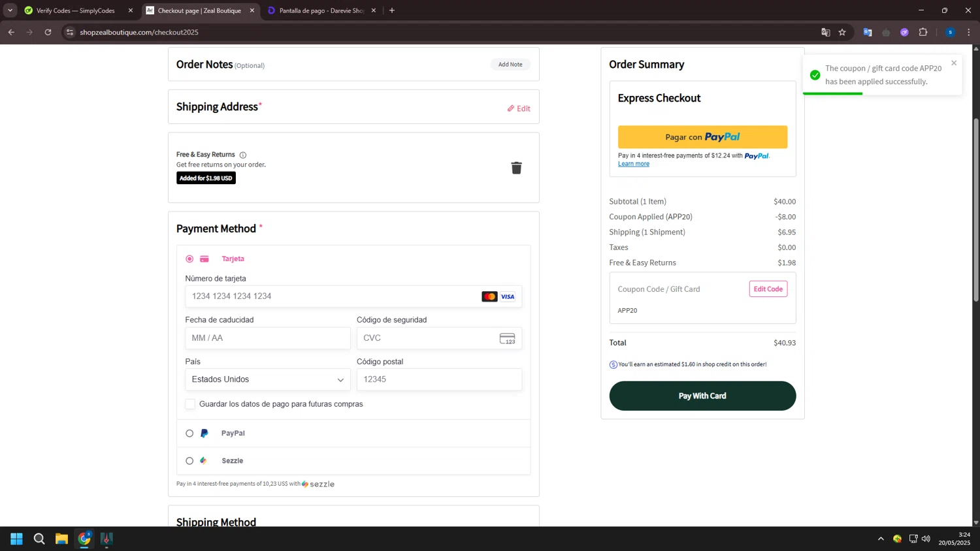Open a new browser tab

[x=392, y=10]
